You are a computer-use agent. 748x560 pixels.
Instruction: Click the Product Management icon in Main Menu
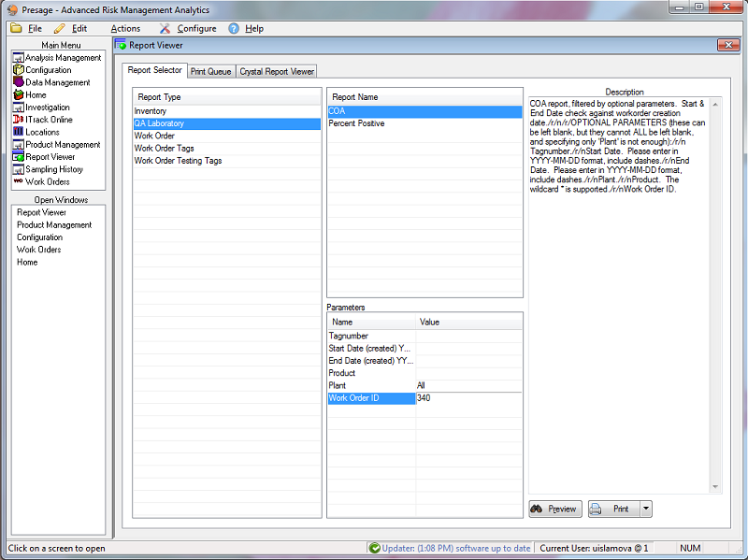point(18,145)
